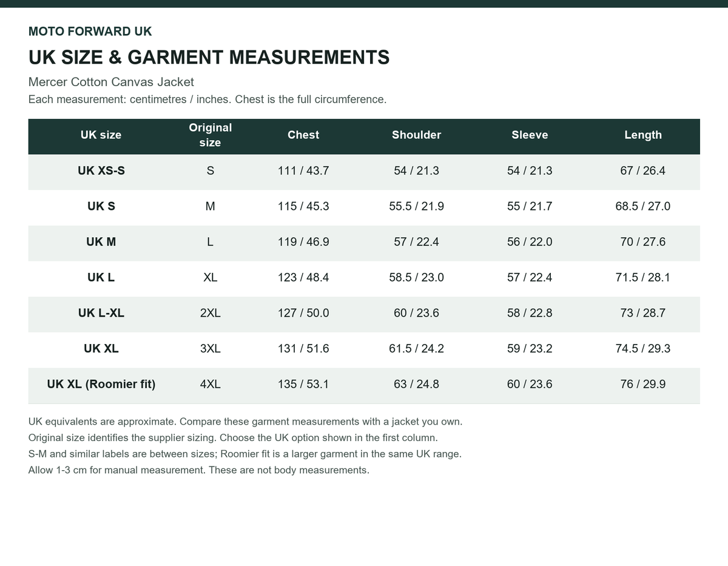Click the Sleeve column header
This screenshot has height=566, width=728.
click(x=530, y=135)
